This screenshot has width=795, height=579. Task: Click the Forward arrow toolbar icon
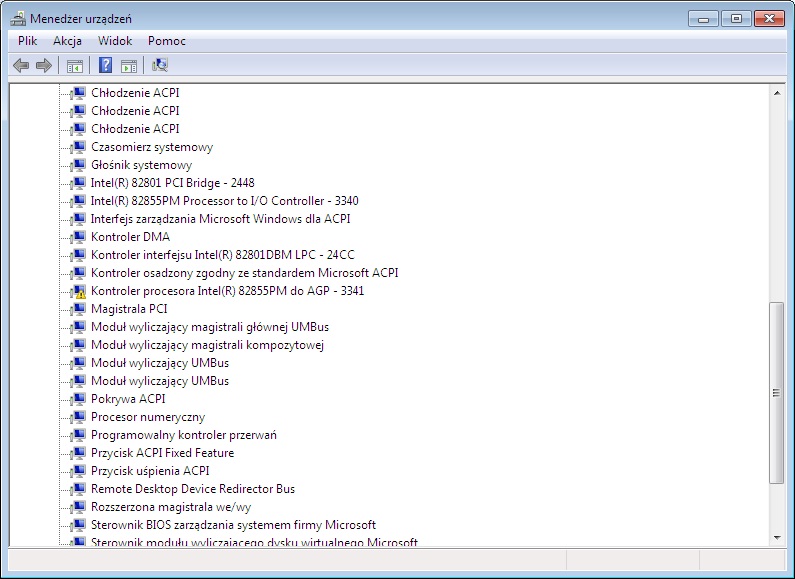[44, 65]
